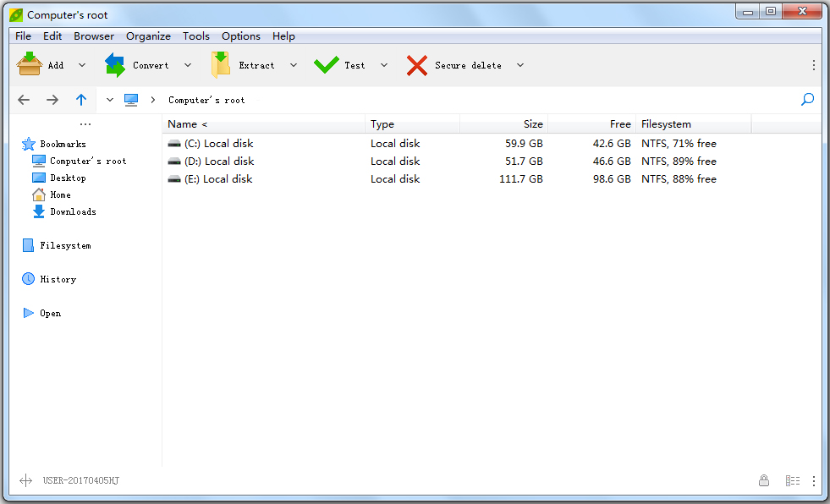
Task: Click the Home house icon in bookmarks
Action: (x=39, y=194)
